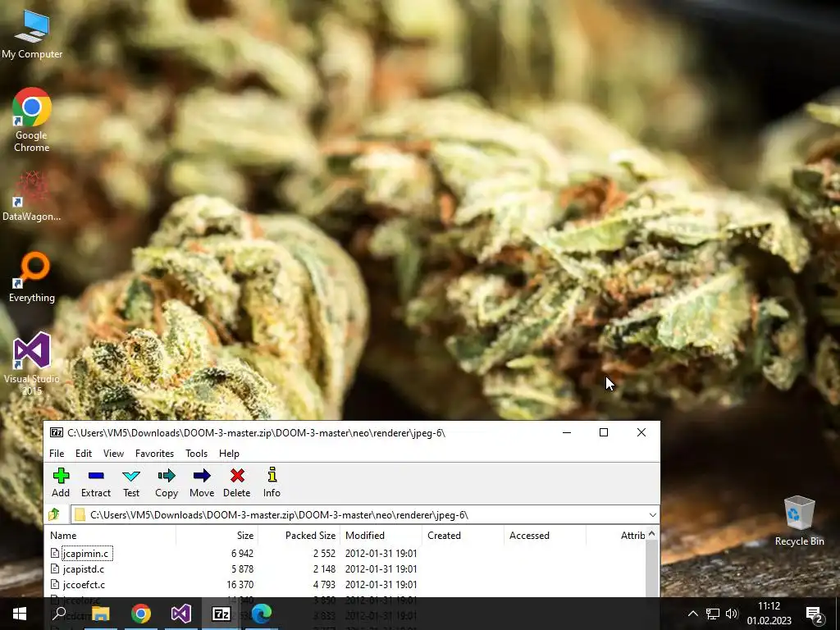The height and width of the screenshot is (630, 840).
Task: Click the size value 6 942
Action: pyautogui.click(x=243, y=554)
